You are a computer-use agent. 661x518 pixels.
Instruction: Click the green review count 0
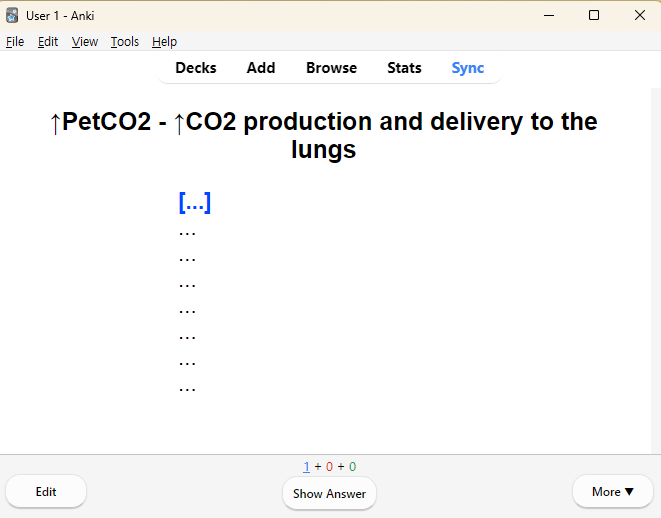point(352,467)
